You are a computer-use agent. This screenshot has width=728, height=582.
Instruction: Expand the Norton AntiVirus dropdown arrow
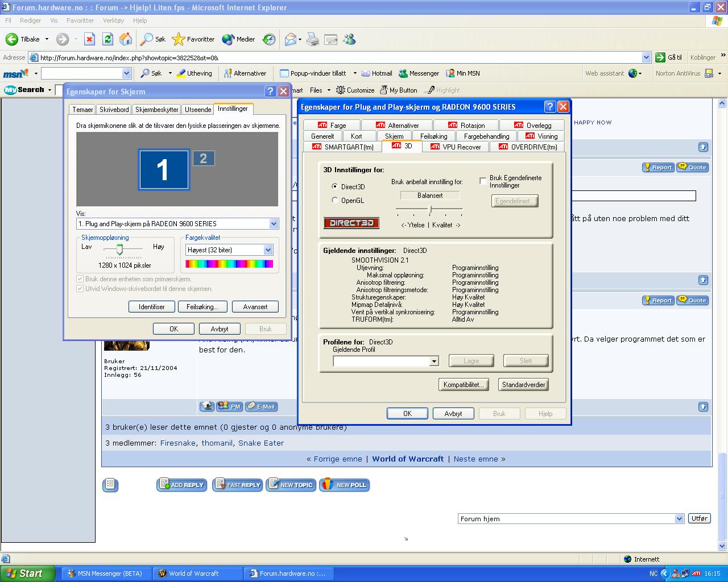pos(719,73)
